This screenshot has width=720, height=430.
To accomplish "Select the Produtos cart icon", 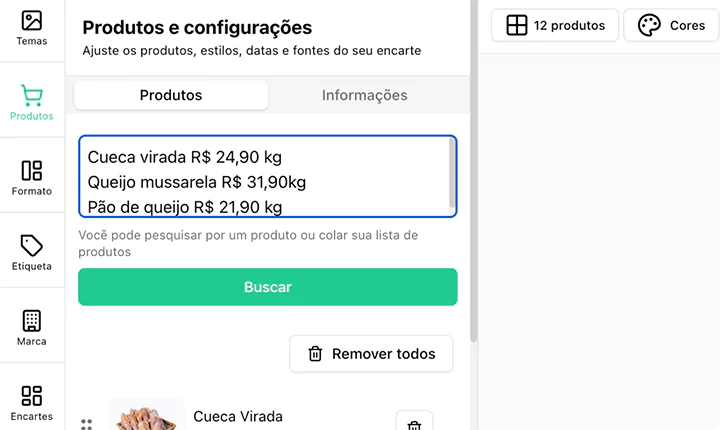I will 32,103.
